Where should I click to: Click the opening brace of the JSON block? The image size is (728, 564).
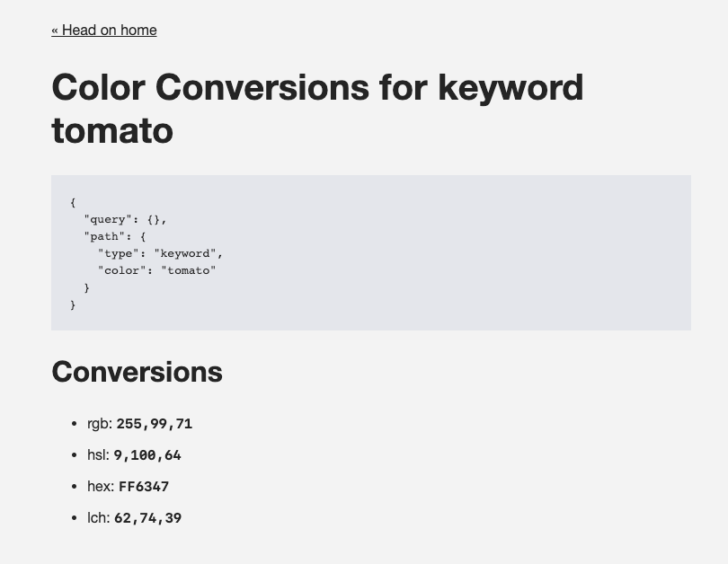click(73, 202)
